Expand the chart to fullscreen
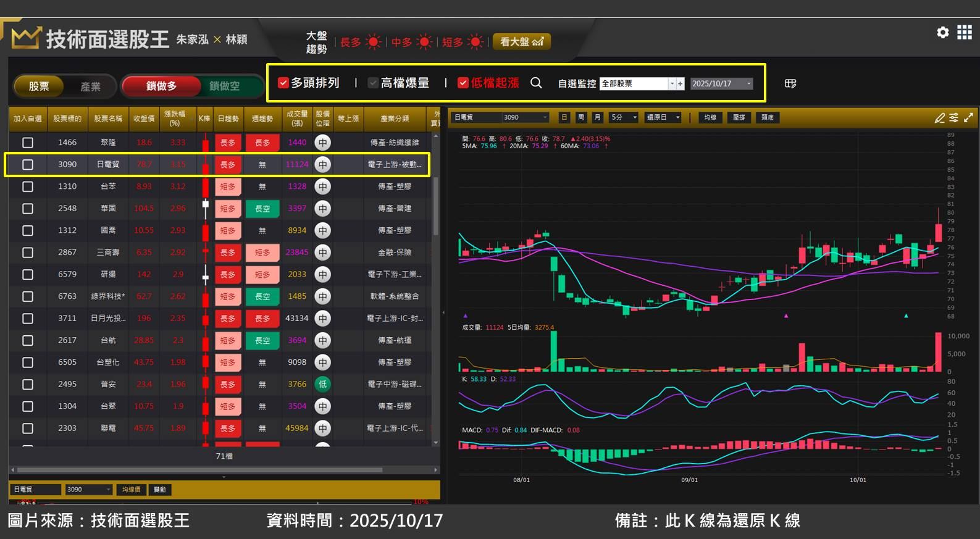Viewport: 980px width, 539px height. (x=968, y=117)
